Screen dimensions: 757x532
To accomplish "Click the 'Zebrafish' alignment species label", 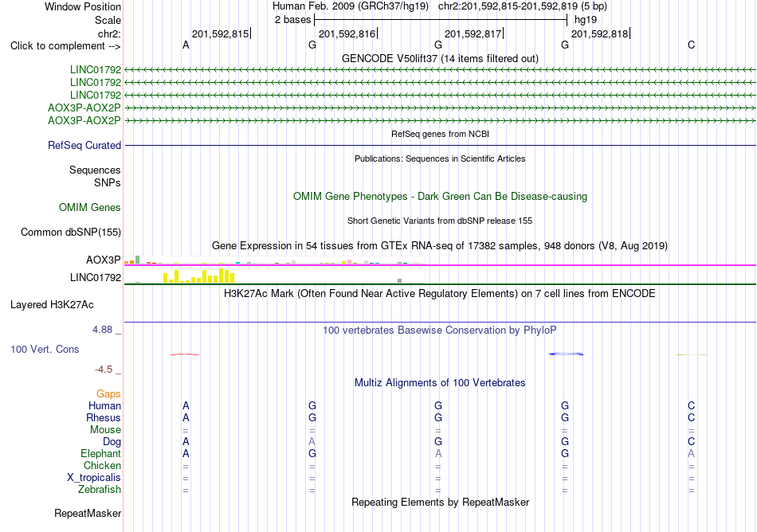I will click(x=99, y=489).
